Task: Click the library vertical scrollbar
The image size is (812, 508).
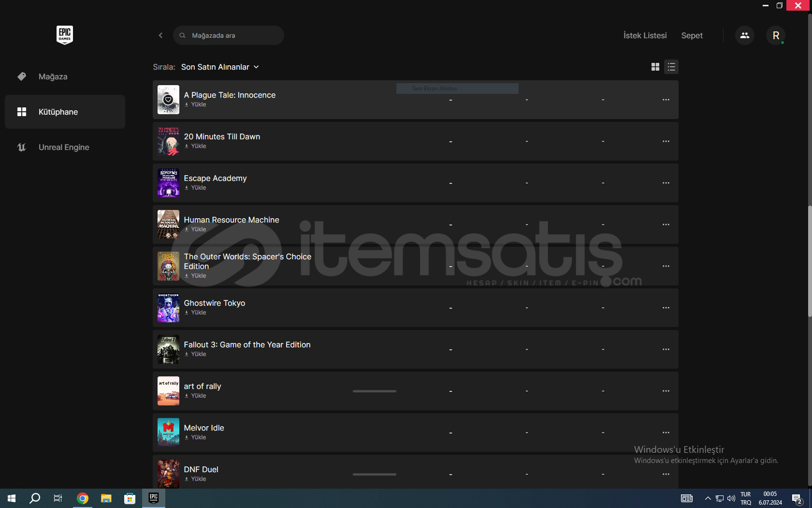Action: tap(810, 261)
